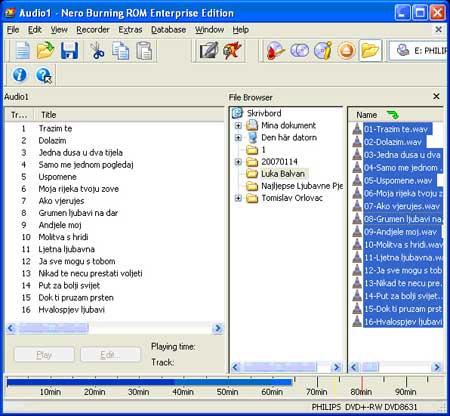Close the File Browser panel
This screenshot has height=416, width=450.
point(436,96)
